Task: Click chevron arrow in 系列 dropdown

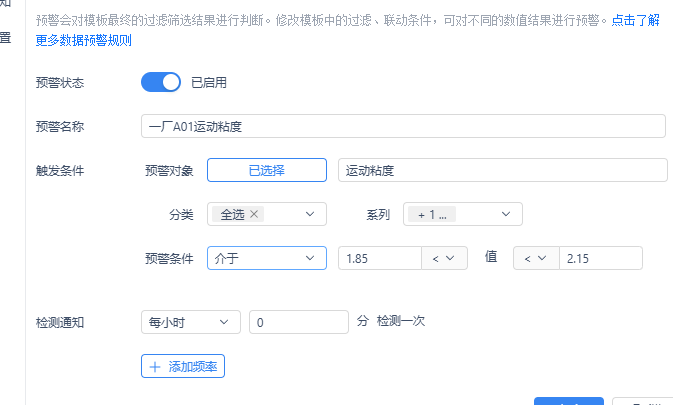Action: tap(506, 214)
